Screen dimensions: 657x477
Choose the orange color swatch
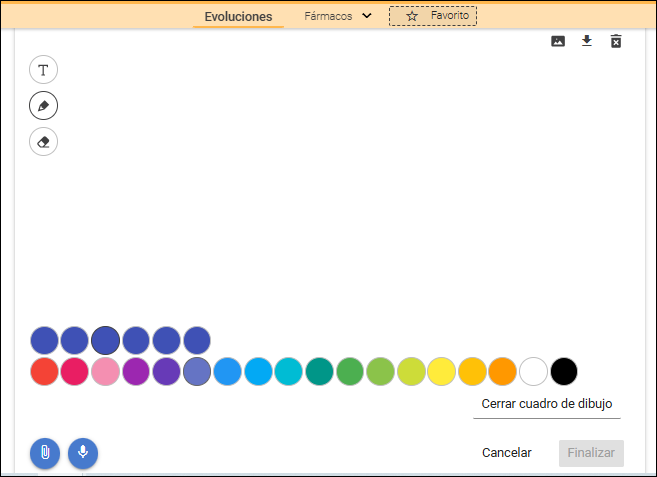click(x=502, y=371)
